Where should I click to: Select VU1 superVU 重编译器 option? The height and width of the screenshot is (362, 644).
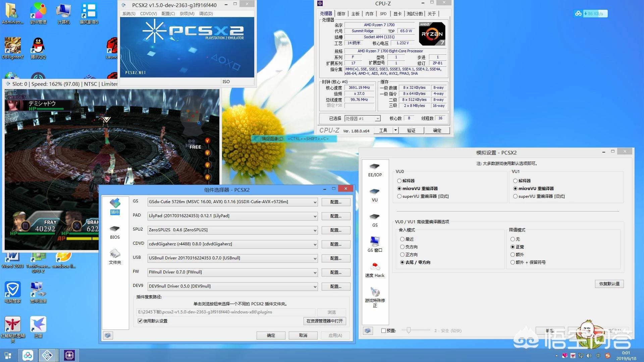[539, 196]
